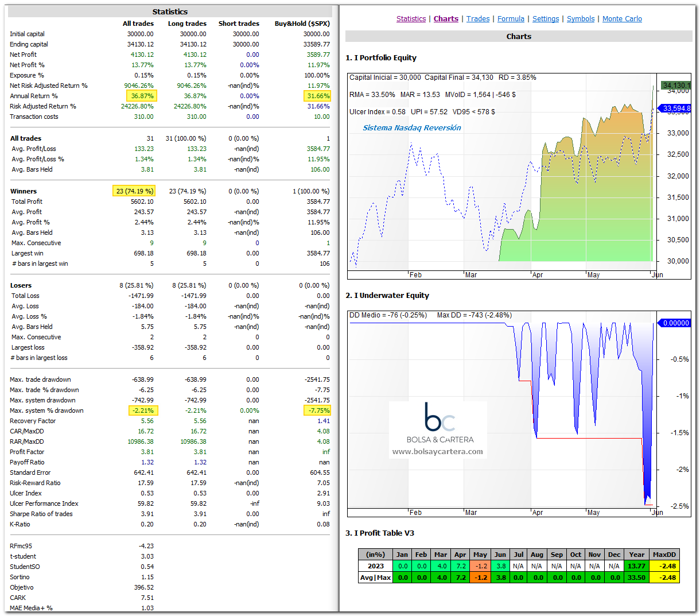Screen dimensions: 700x616
Task: Select the 'Recovery Factor' row label
Action: [x=33, y=421]
